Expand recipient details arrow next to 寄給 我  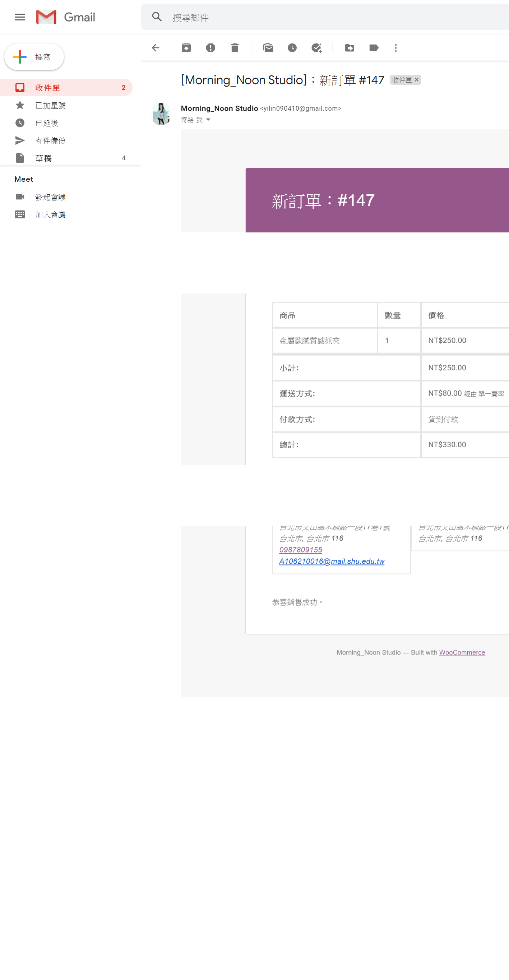point(208,120)
